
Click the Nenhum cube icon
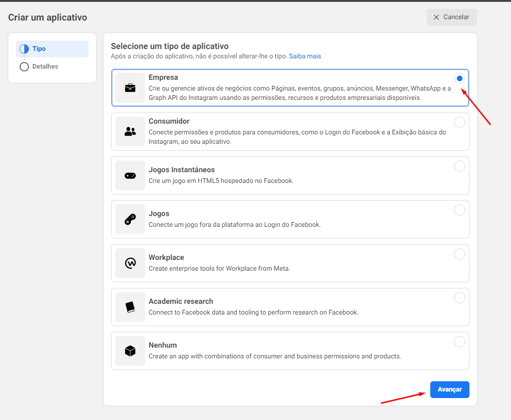(130, 351)
